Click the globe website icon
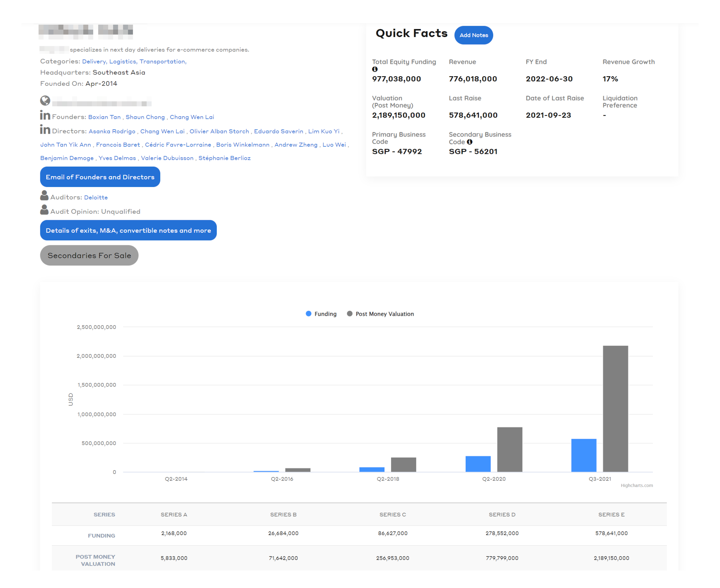720x588 pixels. [45, 101]
